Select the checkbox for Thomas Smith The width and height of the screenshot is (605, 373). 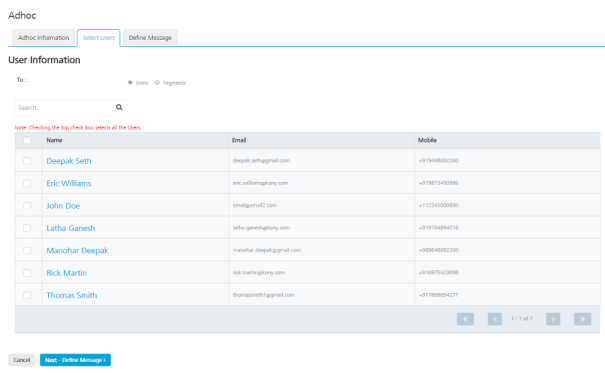(x=27, y=295)
